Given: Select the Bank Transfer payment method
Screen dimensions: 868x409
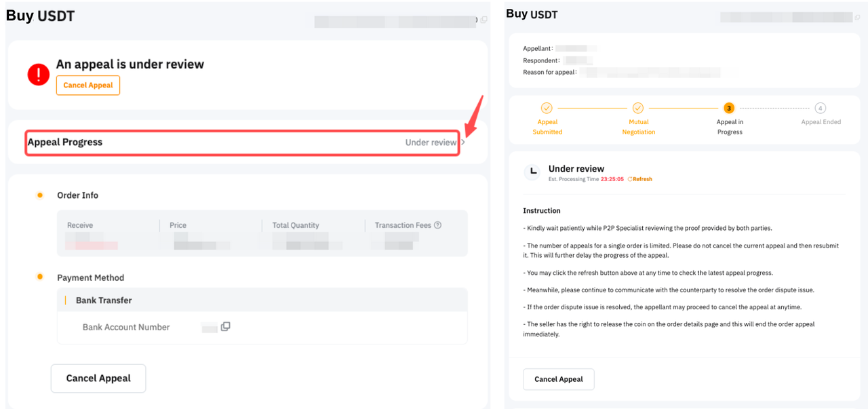Looking at the screenshot, I should pyautogui.click(x=104, y=300).
